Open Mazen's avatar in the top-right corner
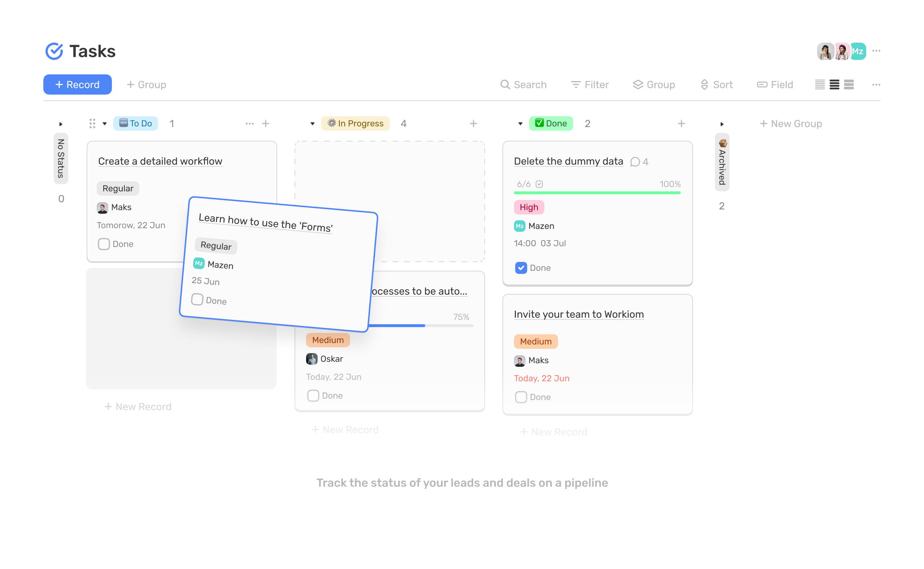The image size is (924, 569). click(x=858, y=51)
